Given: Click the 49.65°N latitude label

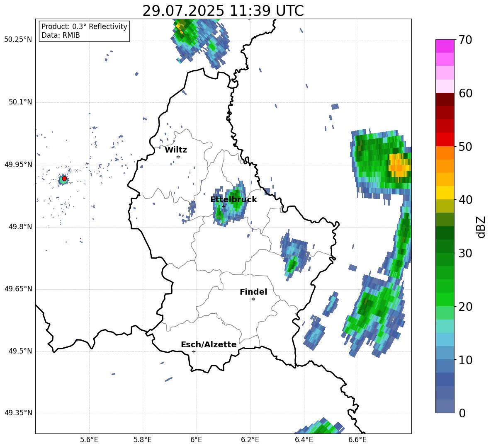Looking at the screenshot, I should 18,289.
